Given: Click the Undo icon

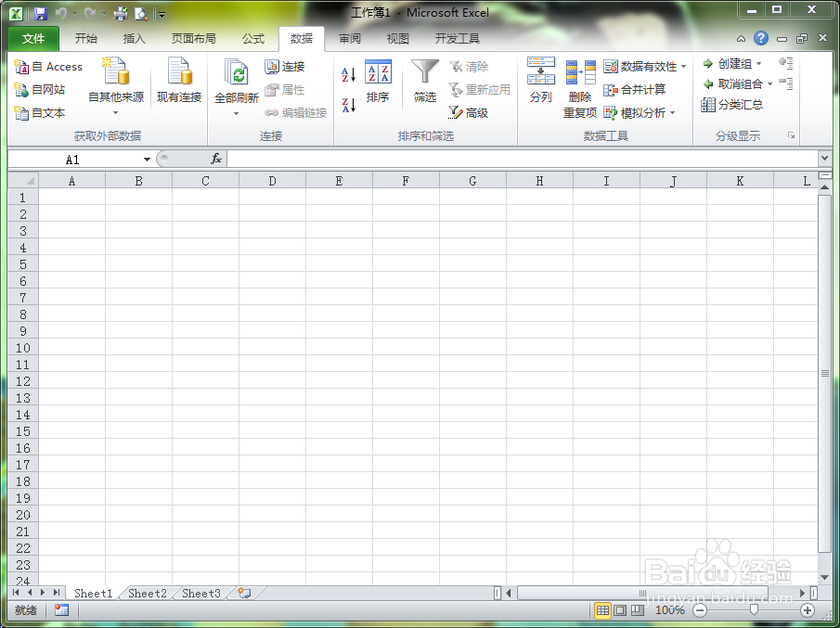Looking at the screenshot, I should [60, 13].
